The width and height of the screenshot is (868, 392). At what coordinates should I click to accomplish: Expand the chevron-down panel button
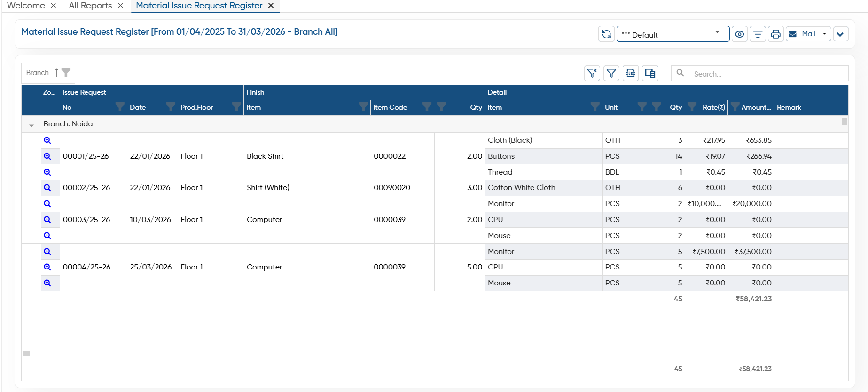[x=840, y=34]
